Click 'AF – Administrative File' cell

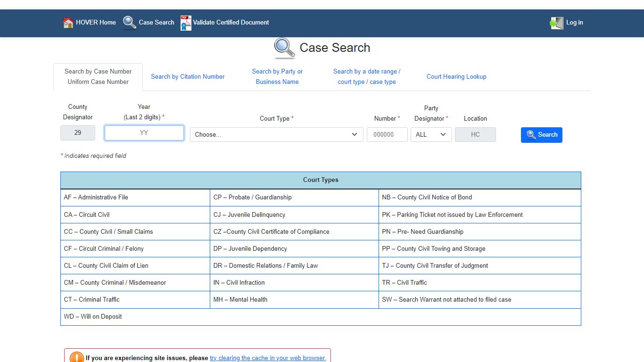(x=135, y=197)
